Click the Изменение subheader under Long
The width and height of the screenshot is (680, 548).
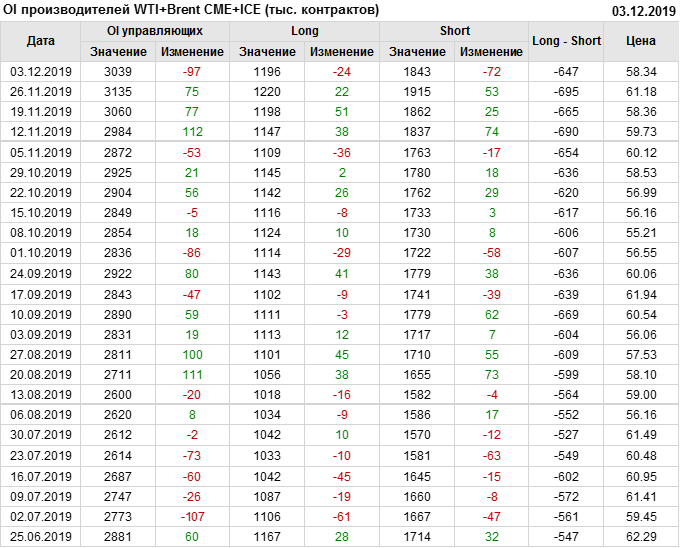pyautogui.click(x=342, y=52)
